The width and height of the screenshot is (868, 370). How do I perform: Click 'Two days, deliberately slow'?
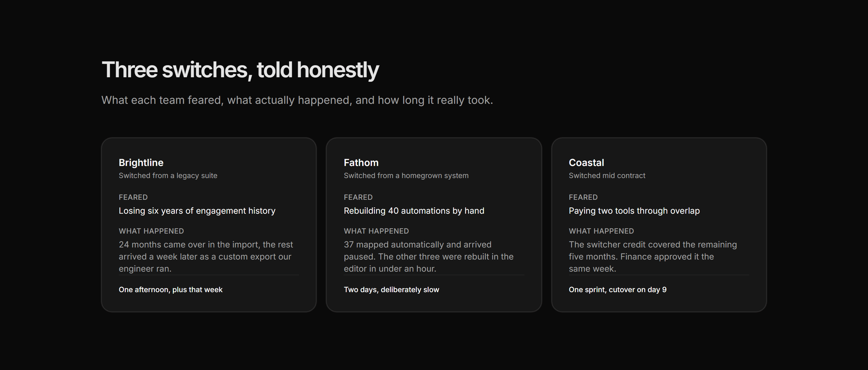[391, 290]
